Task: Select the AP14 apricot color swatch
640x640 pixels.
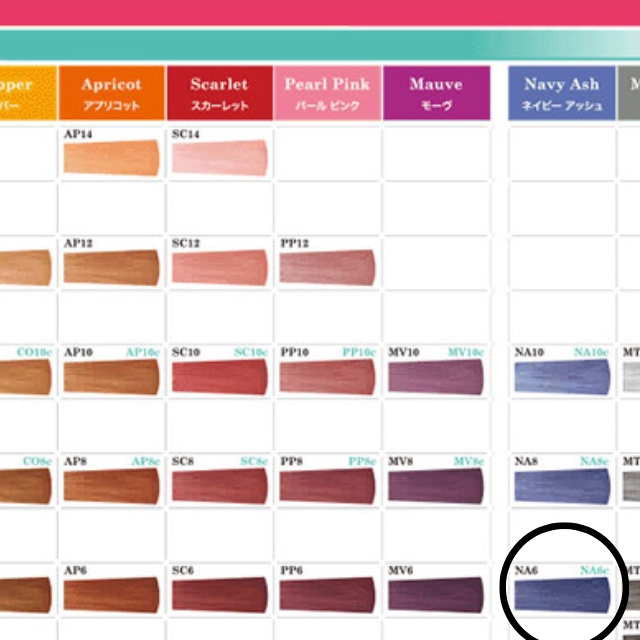Action: click(x=111, y=159)
